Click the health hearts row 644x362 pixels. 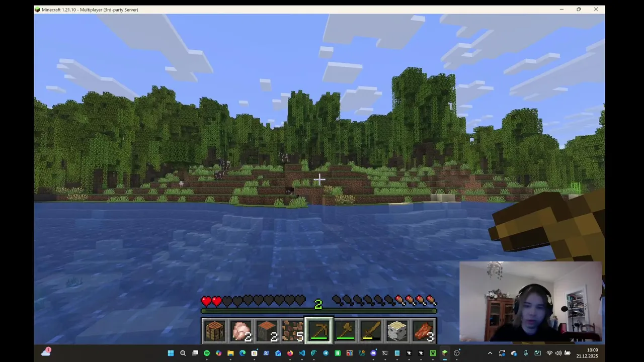[253, 301]
